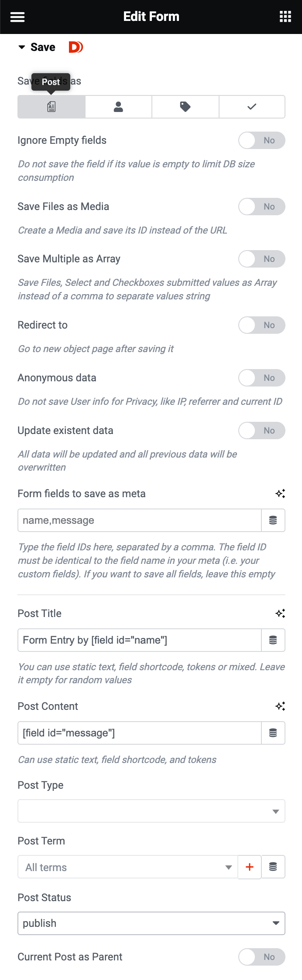The image size is (302, 980).
Task: Turn on Anonymous data
Action: pyautogui.click(x=261, y=378)
